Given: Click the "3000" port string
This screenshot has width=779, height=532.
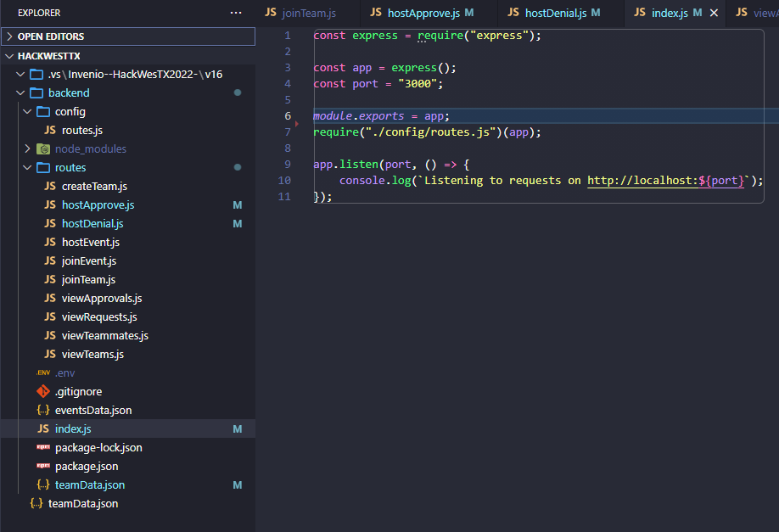Looking at the screenshot, I should pyautogui.click(x=418, y=84).
